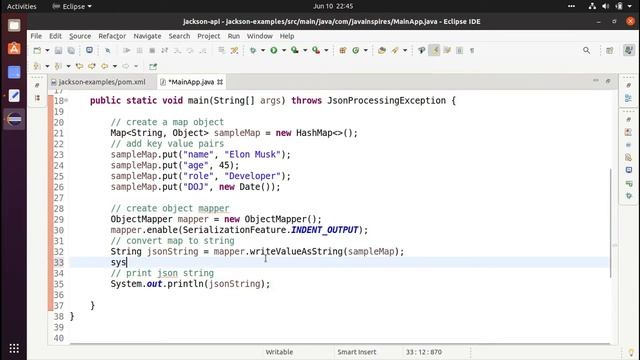
Task: Open the Files app in the dock
Action: (x=14, y=25)
